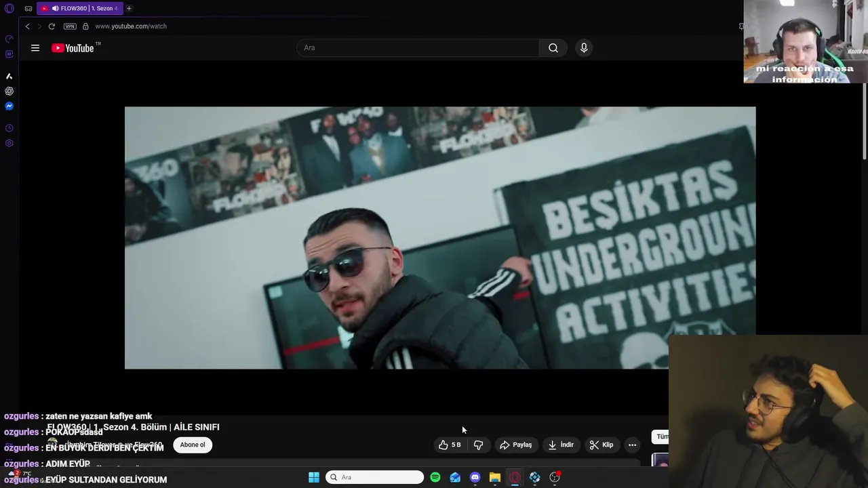The width and height of the screenshot is (868, 488).
Task: Reload the current YouTube page
Action: pyautogui.click(x=52, y=26)
